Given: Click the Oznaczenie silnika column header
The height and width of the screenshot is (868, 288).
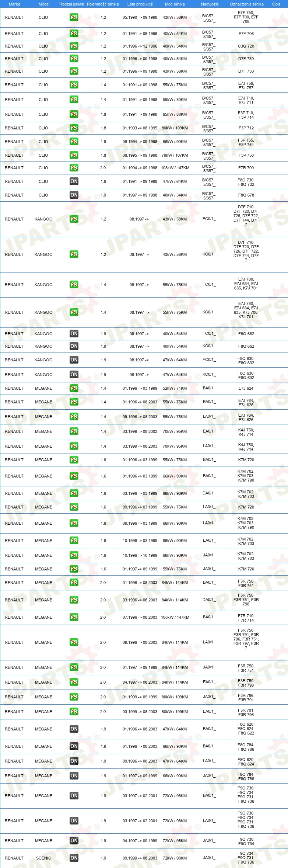Looking at the screenshot, I should tap(247, 4).
